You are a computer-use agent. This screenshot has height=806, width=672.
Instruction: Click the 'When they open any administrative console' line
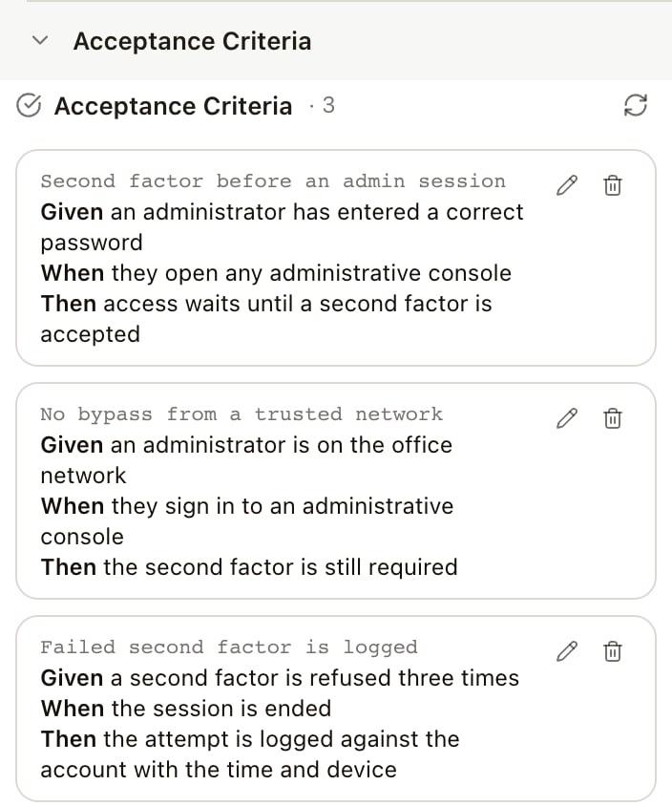point(276,273)
